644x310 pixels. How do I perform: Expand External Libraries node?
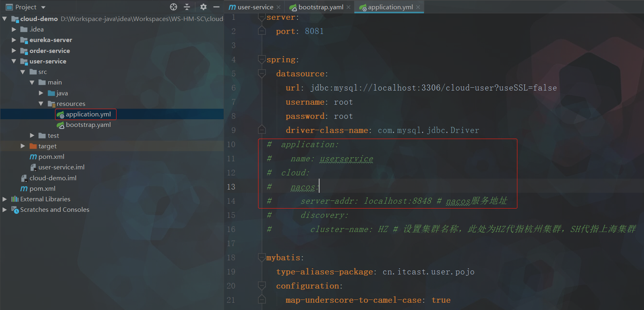(4, 199)
